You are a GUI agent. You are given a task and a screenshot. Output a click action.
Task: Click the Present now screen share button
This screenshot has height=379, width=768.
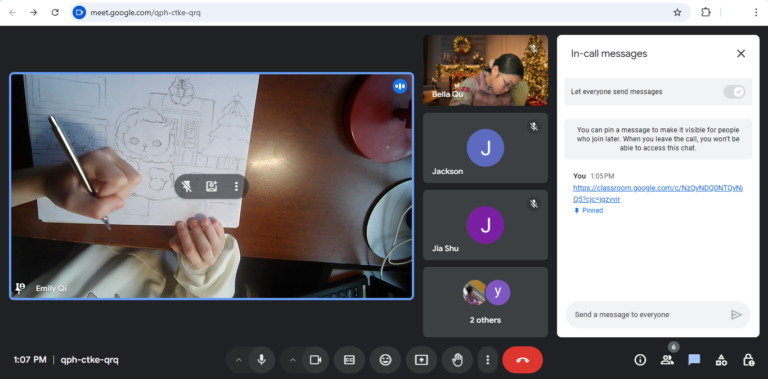point(421,360)
